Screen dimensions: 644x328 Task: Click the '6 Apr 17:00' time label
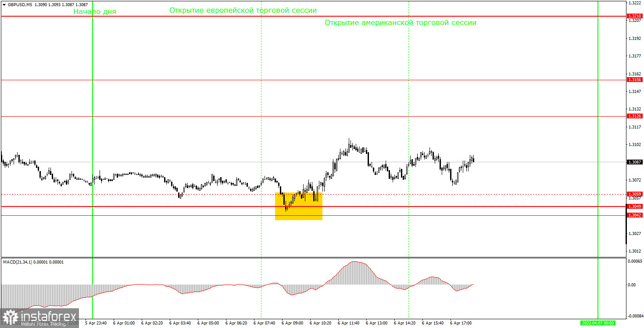[x=461, y=323]
